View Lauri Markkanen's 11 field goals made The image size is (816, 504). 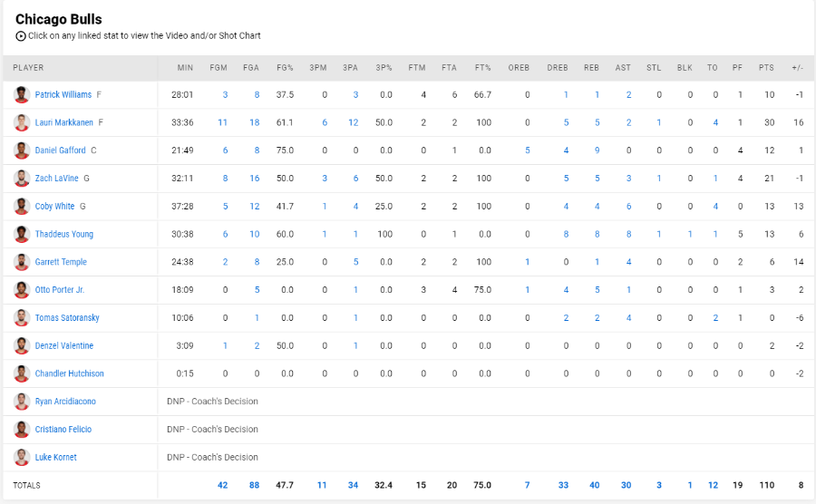point(222,122)
